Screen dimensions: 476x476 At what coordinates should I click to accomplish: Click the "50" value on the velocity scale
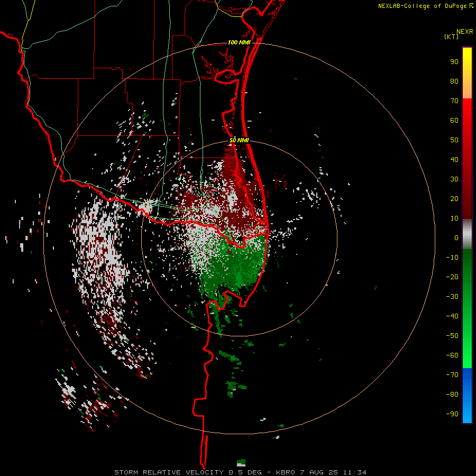point(454,140)
